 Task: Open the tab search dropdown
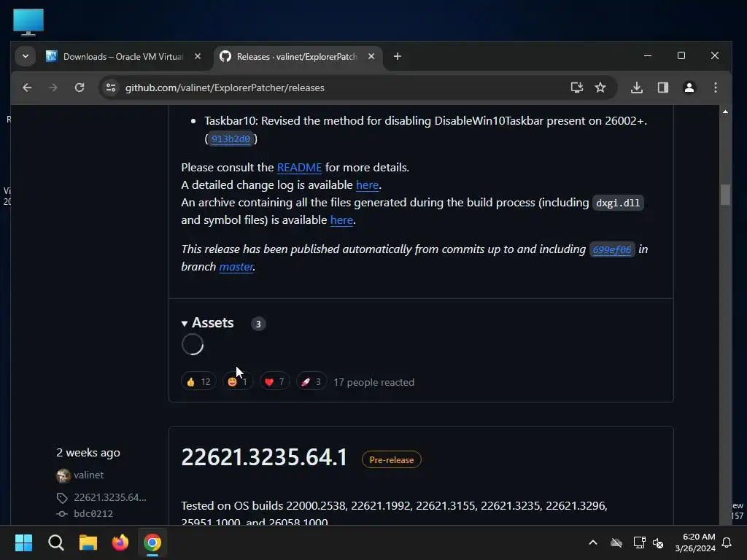point(26,57)
